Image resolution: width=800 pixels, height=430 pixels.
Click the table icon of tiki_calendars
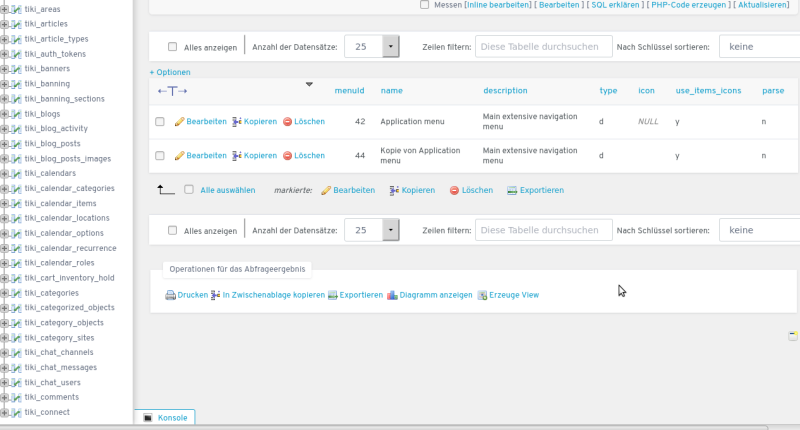[x=16, y=173]
